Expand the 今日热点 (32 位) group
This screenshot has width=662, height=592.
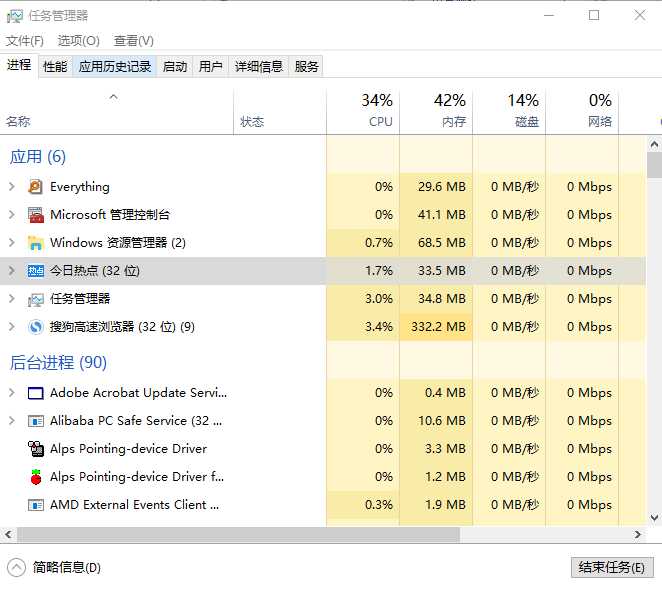tap(12, 270)
